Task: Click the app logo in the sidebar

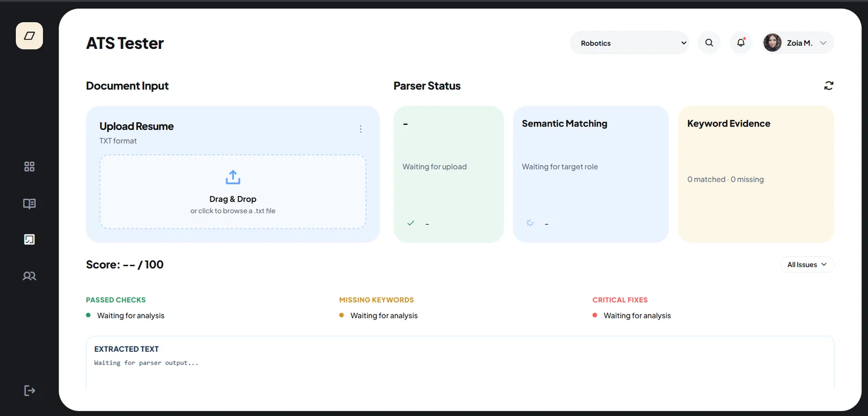Action: 29,36
